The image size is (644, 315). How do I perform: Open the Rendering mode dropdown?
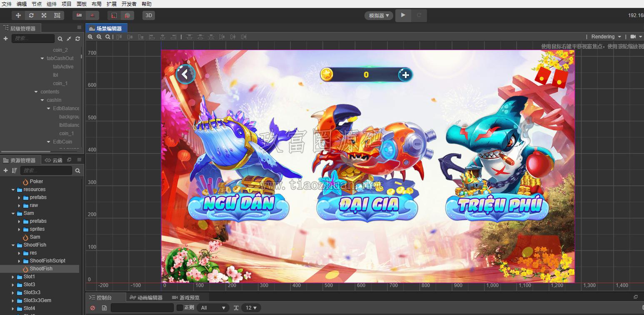pos(607,37)
